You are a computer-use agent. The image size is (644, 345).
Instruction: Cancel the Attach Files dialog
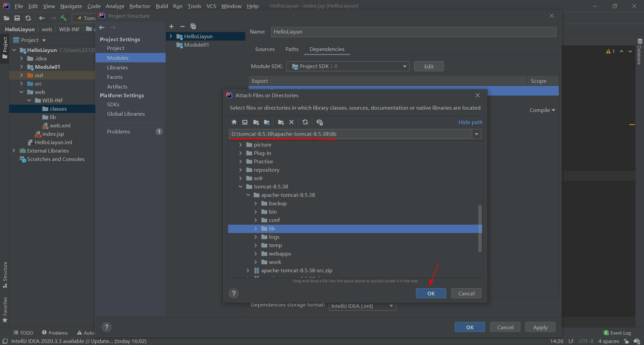pos(466,293)
